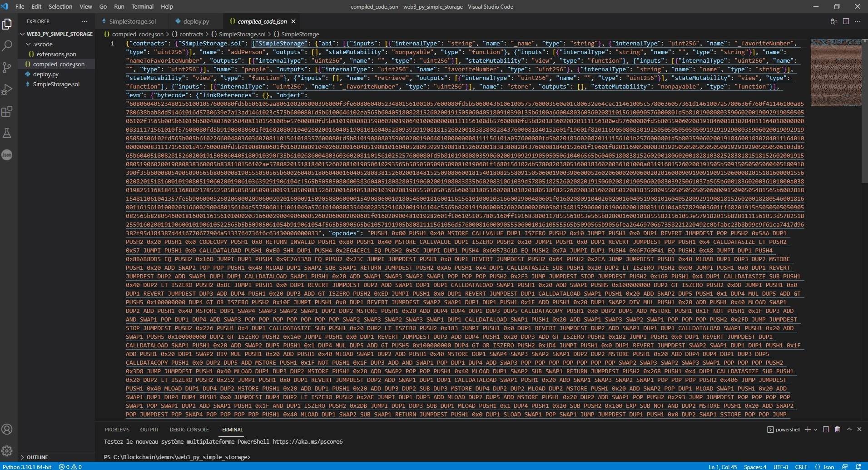Open Source Control view
Viewport: 868px width, 470px height.
pos(7,68)
